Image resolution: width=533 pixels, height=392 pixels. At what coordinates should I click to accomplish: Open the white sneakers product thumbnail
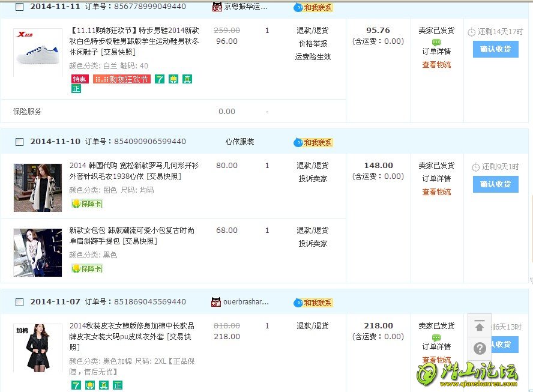click(x=37, y=52)
